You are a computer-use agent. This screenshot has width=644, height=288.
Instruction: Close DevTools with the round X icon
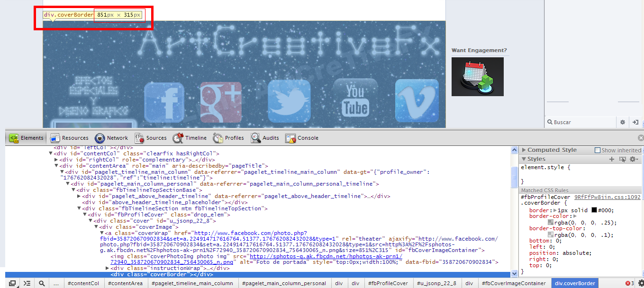click(x=640, y=138)
